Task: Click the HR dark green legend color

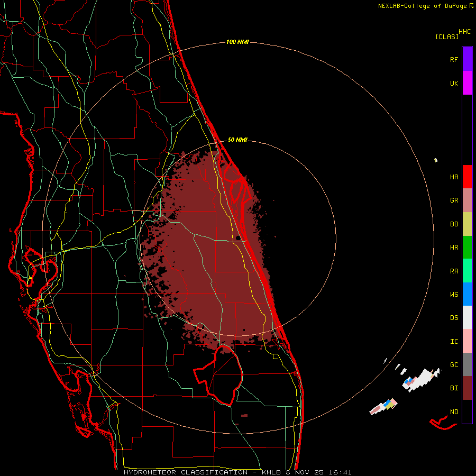Action: (467, 248)
